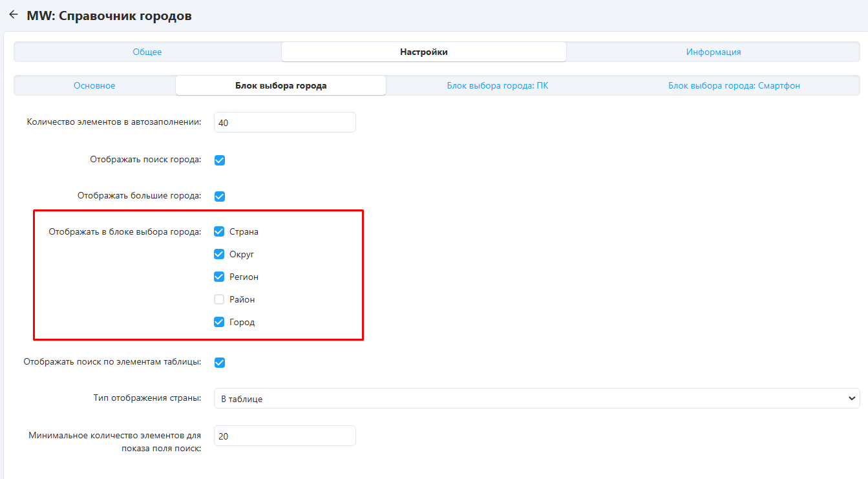This screenshot has height=479, width=868.
Task: Disable the Отображать поиск города checkbox
Action: pos(219,160)
